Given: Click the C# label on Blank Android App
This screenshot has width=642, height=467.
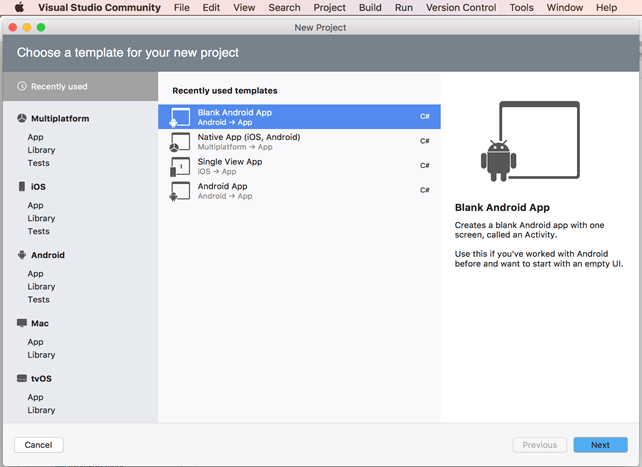Looking at the screenshot, I should [425, 117].
